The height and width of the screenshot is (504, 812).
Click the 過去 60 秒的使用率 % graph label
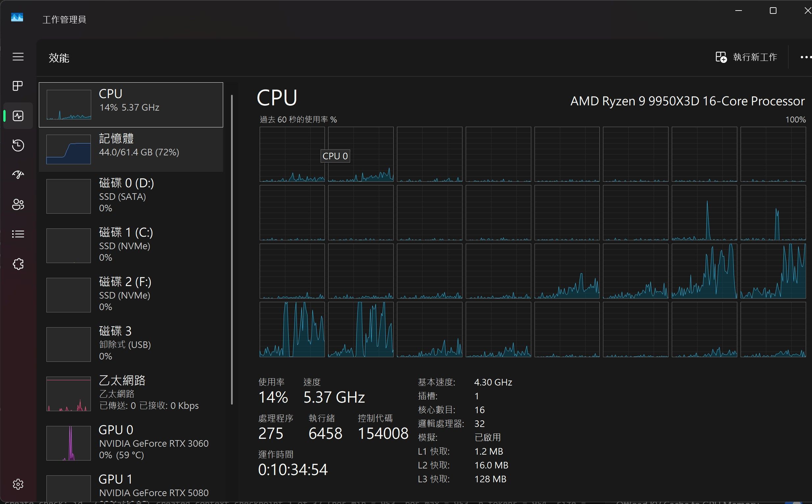pos(298,119)
